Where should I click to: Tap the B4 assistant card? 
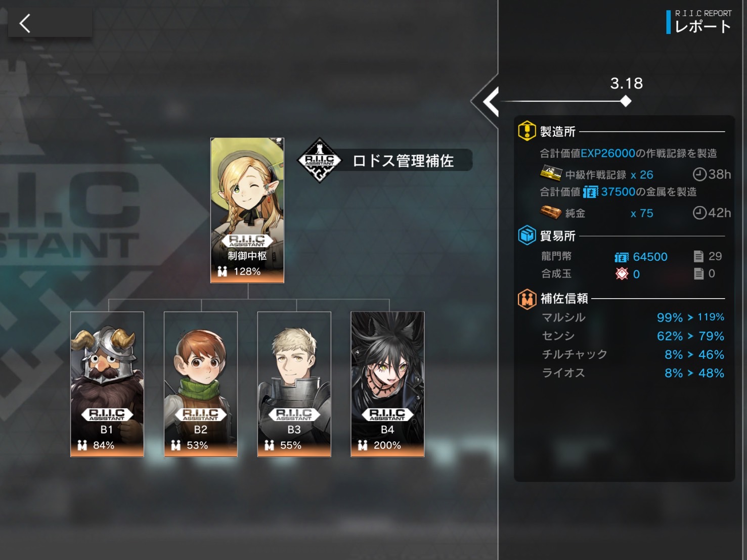click(x=387, y=384)
